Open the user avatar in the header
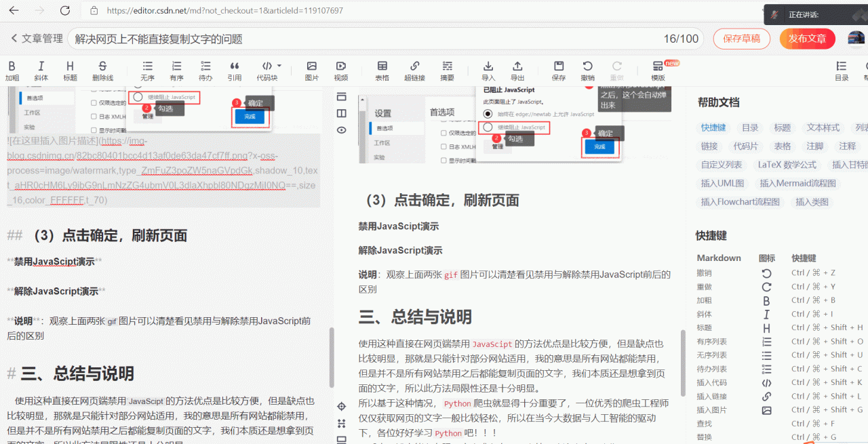Viewport: 868px width, 444px height. tap(856, 39)
